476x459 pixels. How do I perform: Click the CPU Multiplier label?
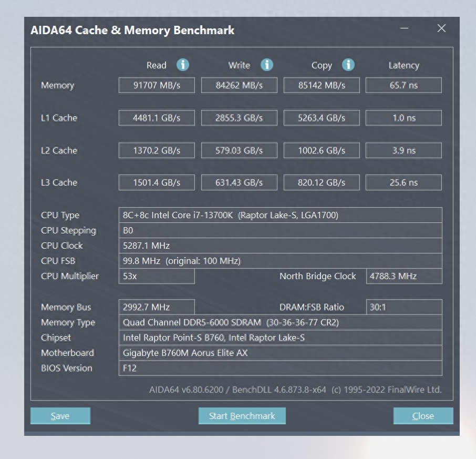click(70, 276)
